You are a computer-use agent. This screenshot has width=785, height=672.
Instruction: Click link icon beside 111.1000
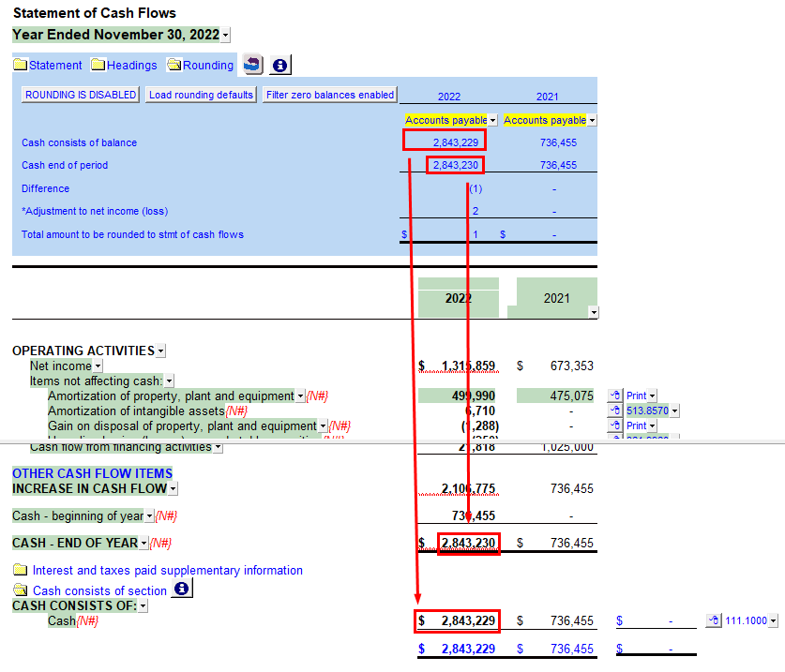[714, 620]
